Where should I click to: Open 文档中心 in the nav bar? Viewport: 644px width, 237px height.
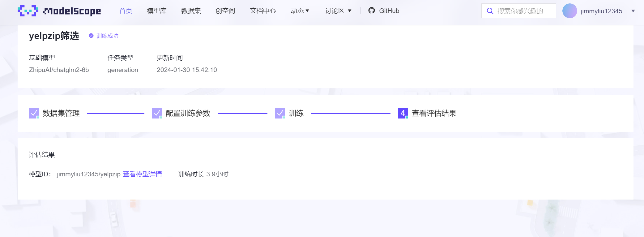tap(263, 11)
